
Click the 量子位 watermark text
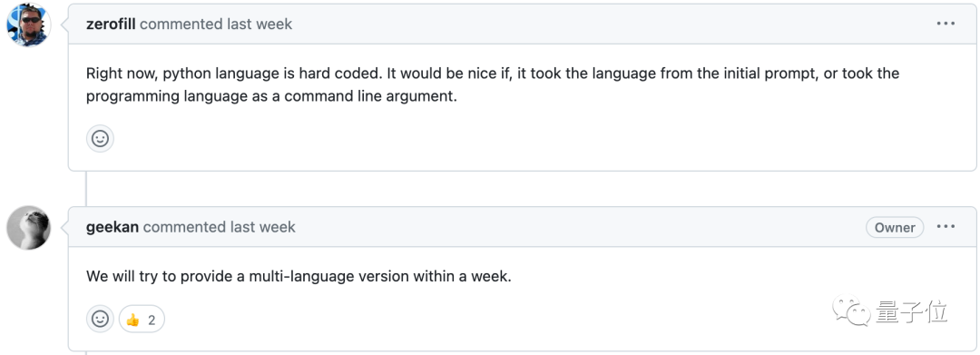911,311
